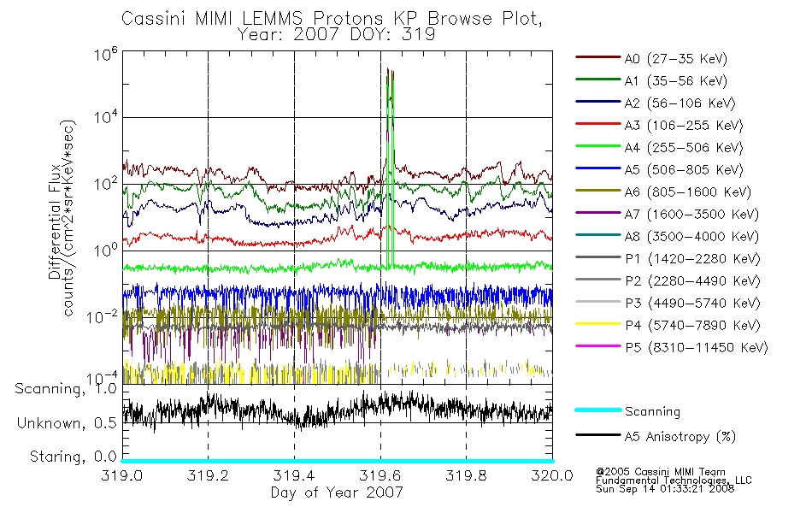Viewport: 812px width, 513px height.
Task: Click the P4 (5740-7890 KeV) yellow legend line
Action: 597,324
